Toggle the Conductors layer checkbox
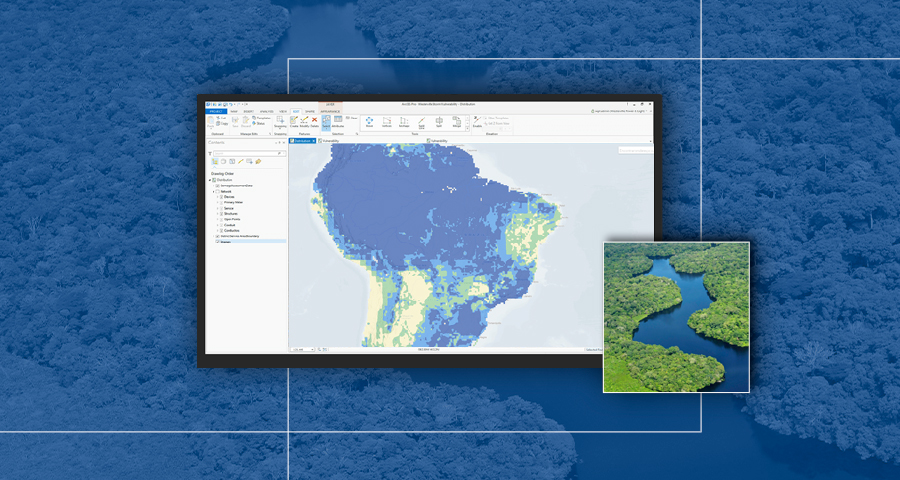The image size is (900, 480). tap(221, 230)
